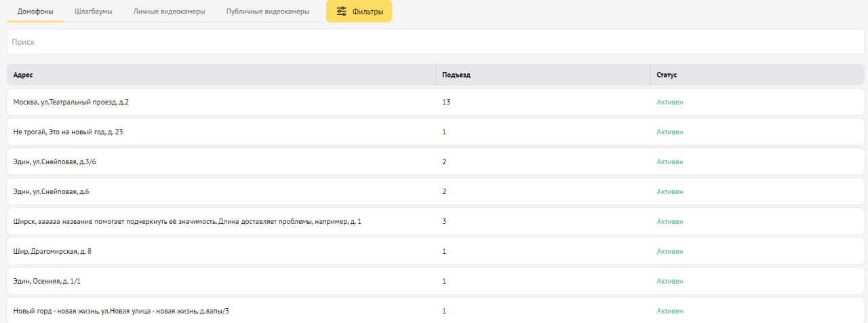This screenshot has height=323, width=868.
Task: Select the Эдин, ул.Снейповая, д.3/6 row
Action: 60,161
